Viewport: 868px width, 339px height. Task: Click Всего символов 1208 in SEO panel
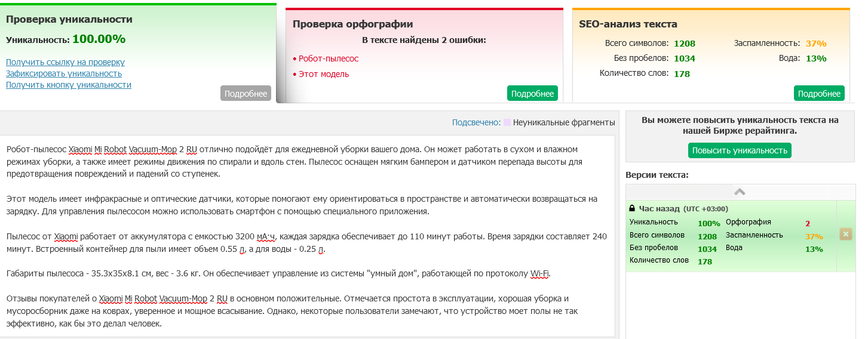pos(685,43)
